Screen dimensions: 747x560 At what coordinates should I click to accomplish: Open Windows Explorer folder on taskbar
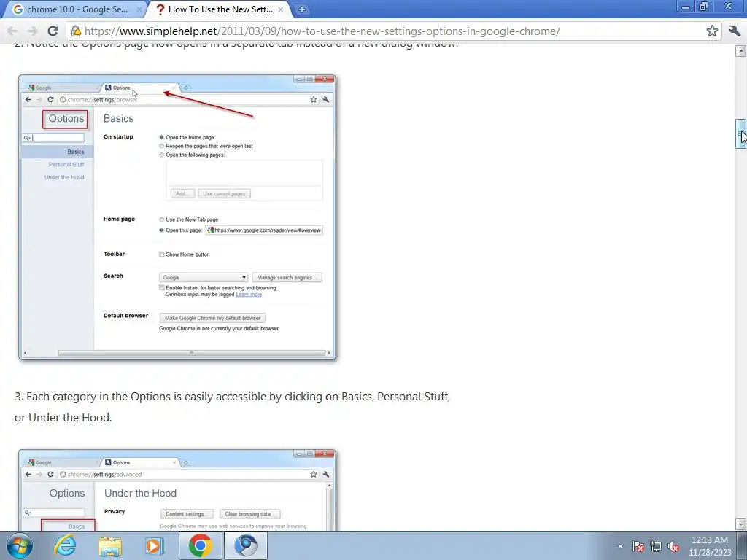(110, 545)
